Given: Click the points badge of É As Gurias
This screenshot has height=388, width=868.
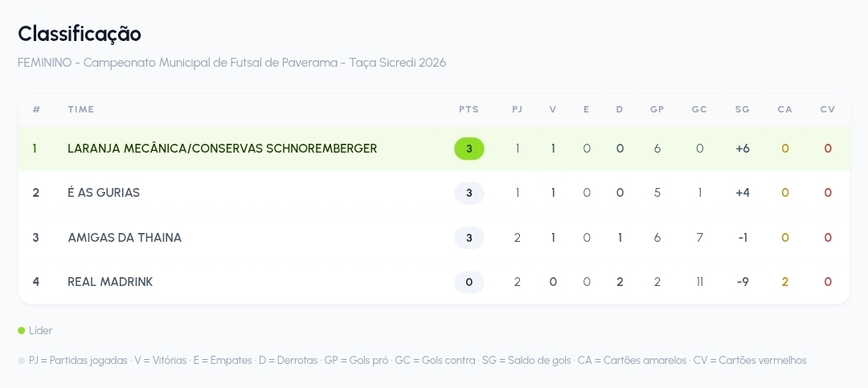Looking at the screenshot, I should point(469,193).
